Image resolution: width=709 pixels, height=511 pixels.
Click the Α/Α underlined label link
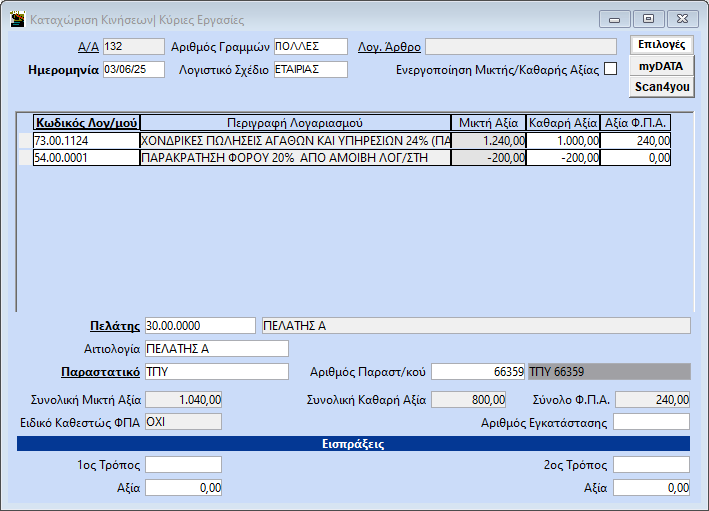[x=89, y=47]
